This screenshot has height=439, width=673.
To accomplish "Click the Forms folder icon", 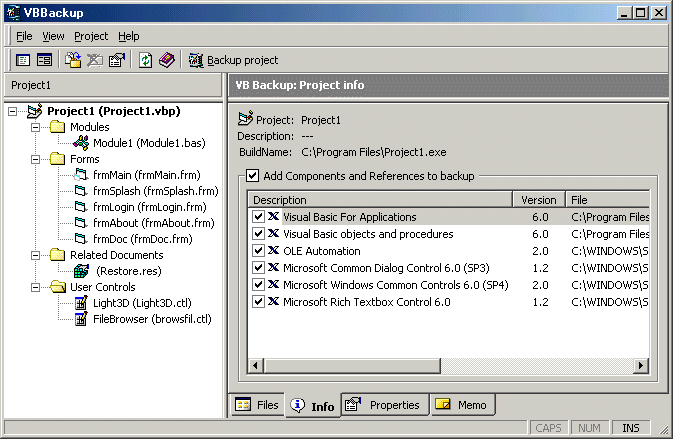I will click(58, 159).
